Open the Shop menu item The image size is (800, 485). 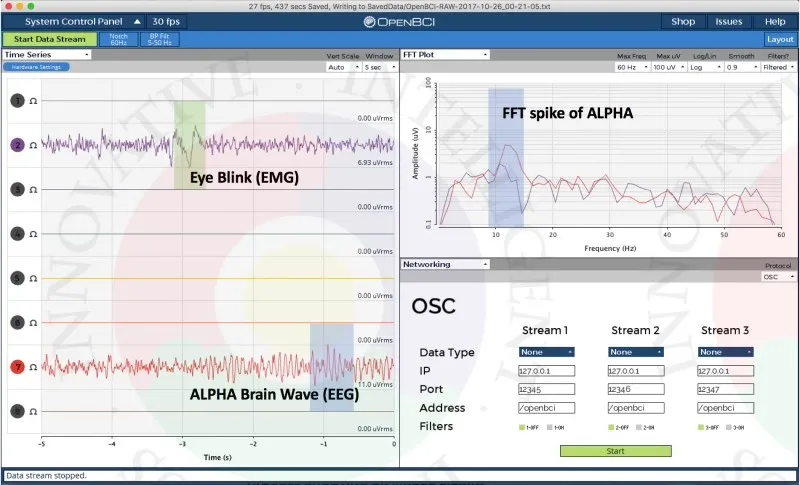click(683, 21)
